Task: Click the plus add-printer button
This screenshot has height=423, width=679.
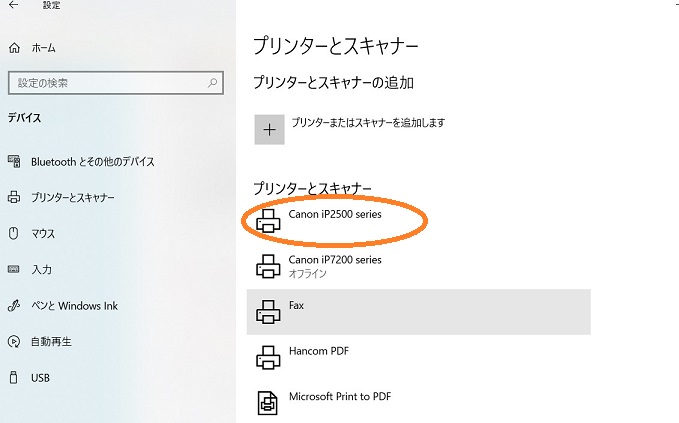Action: coord(269,129)
